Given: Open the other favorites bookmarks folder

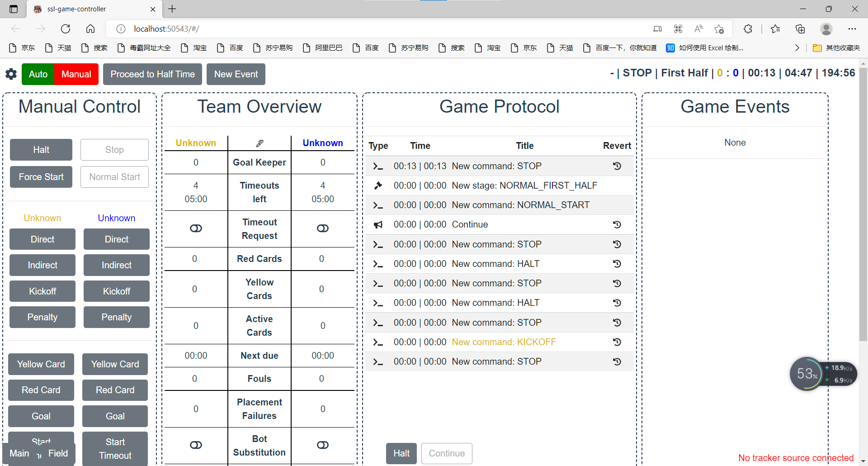Looking at the screenshot, I should pos(836,48).
